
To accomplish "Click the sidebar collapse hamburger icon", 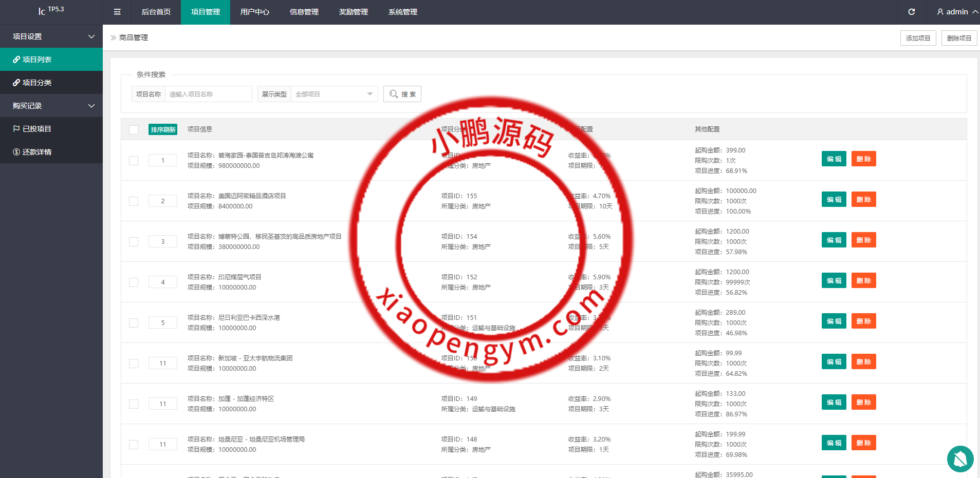I will (x=117, y=12).
